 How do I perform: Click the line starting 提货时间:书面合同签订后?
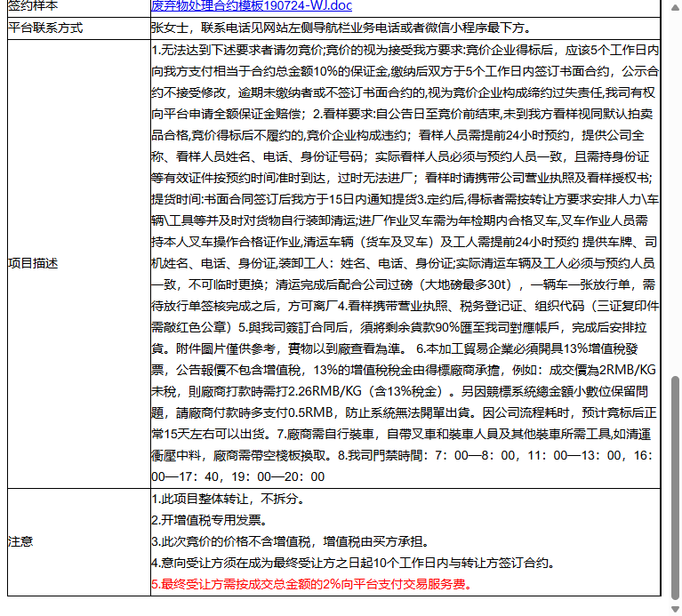405,199
